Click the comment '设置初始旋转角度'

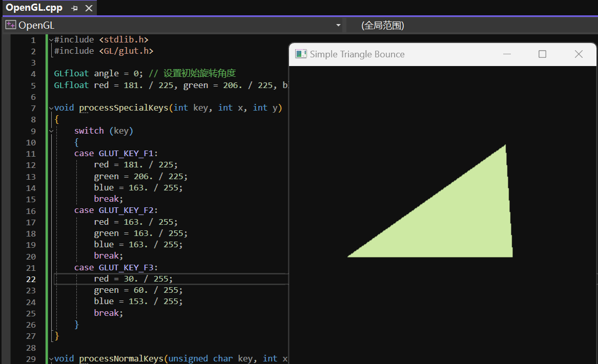[199, 73]
